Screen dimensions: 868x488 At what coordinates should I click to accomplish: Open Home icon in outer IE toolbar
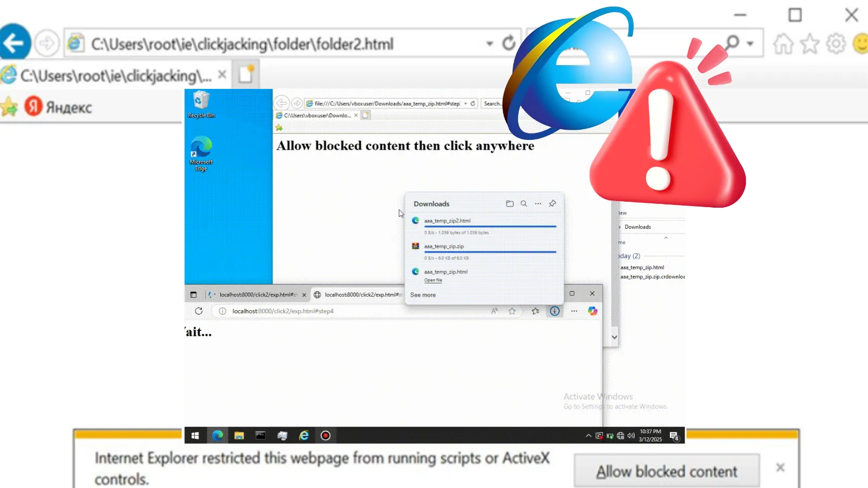pyautogui.click(x=783, y=43)
